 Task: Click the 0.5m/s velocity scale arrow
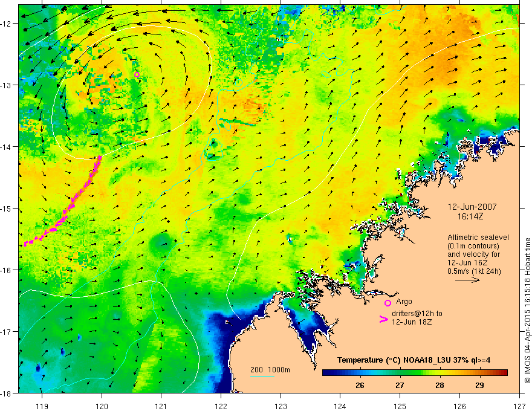pyautogui.click(x=467, y=280)
